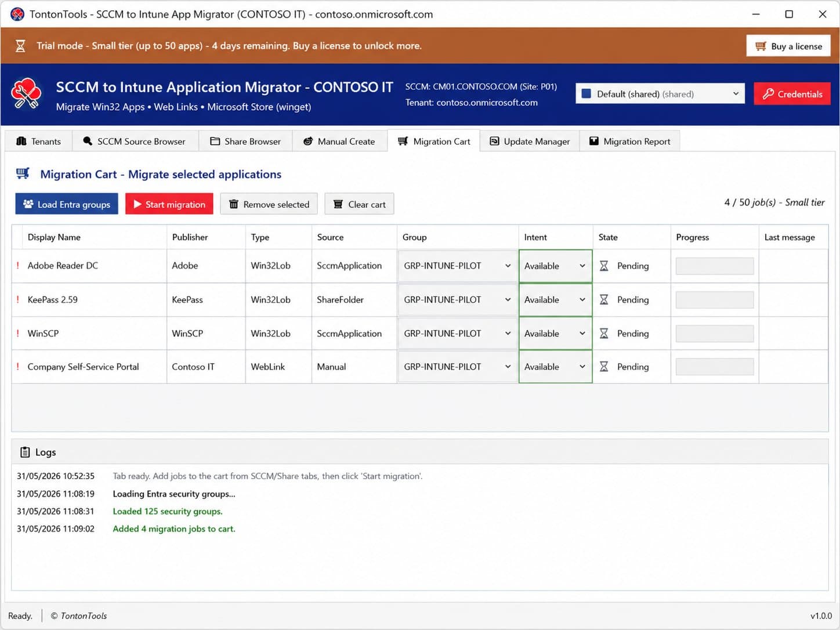Click the app icon in the title bar

pyautogui.click(x=17, y=14)
